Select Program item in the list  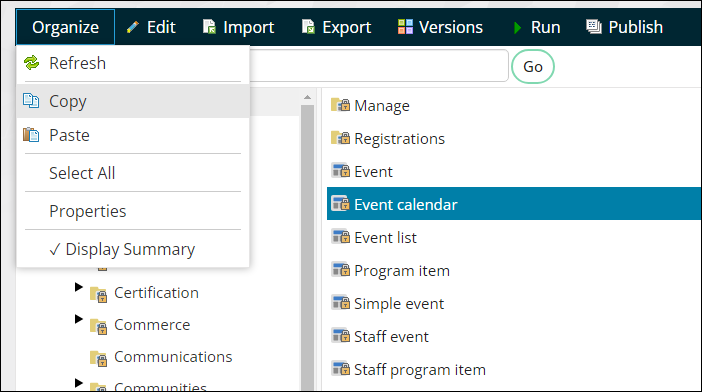coord(402,271)
